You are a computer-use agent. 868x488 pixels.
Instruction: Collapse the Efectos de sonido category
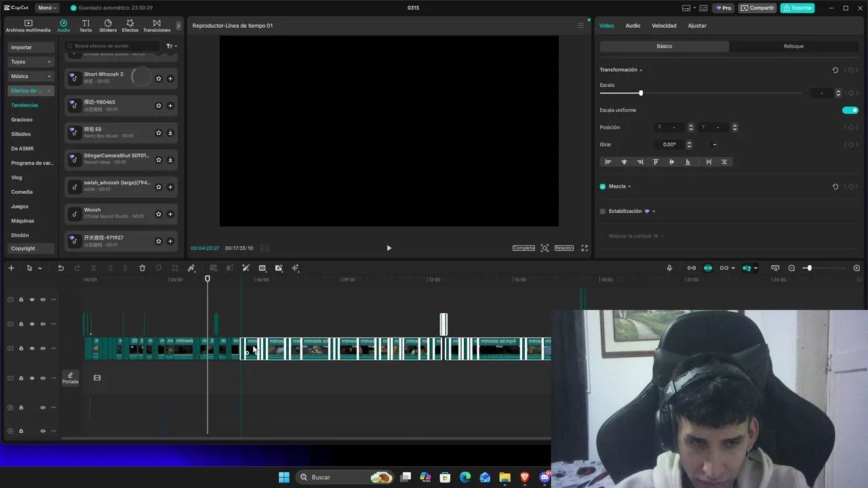pos(31,91)
